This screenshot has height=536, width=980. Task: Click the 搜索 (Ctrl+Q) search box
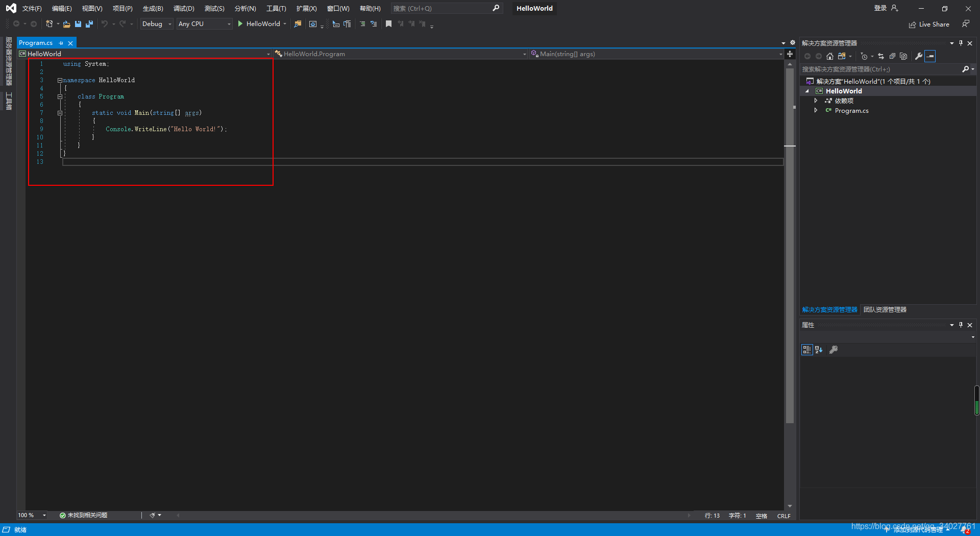tap(447, 9)
